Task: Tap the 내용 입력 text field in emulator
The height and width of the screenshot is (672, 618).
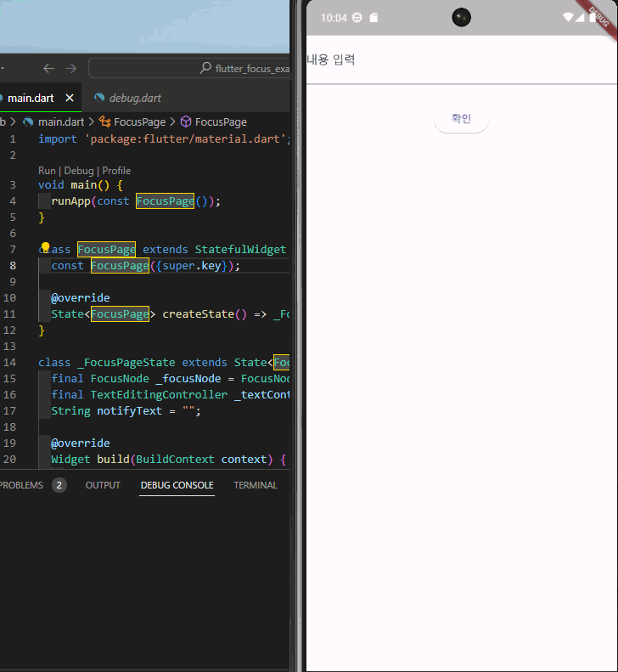Action: tap(462, 60)
